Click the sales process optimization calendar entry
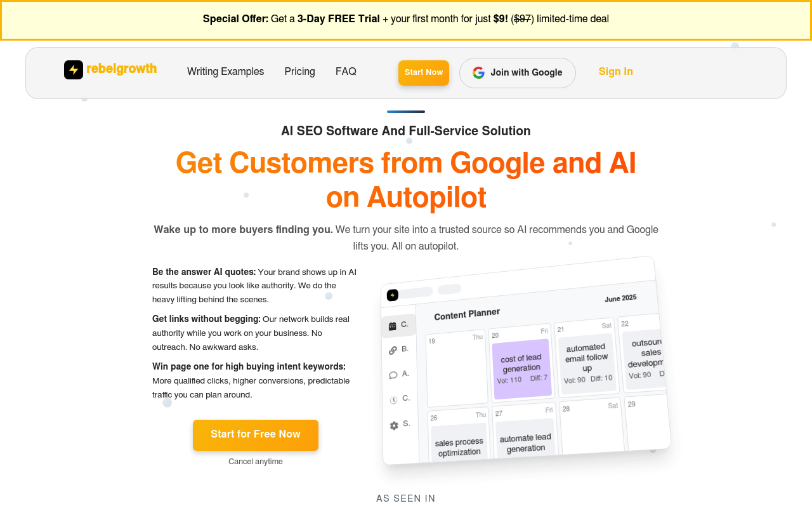The height and width of the screenshot is (508, 812). [458, 444]
